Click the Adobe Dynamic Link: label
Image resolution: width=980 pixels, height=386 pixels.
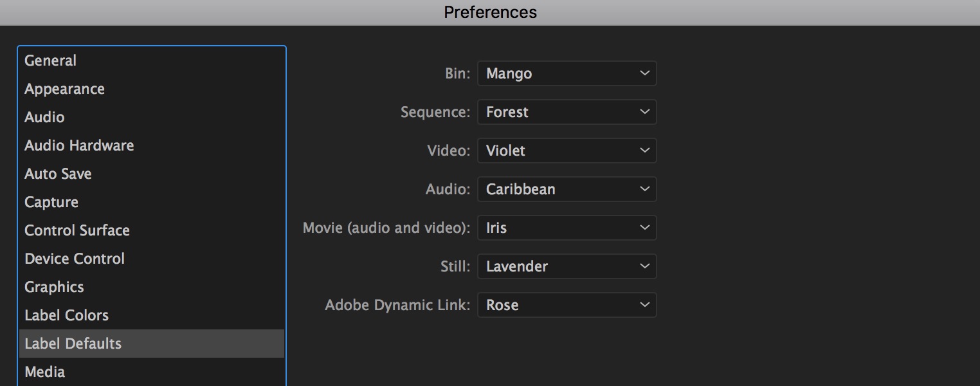click(397, 305)
